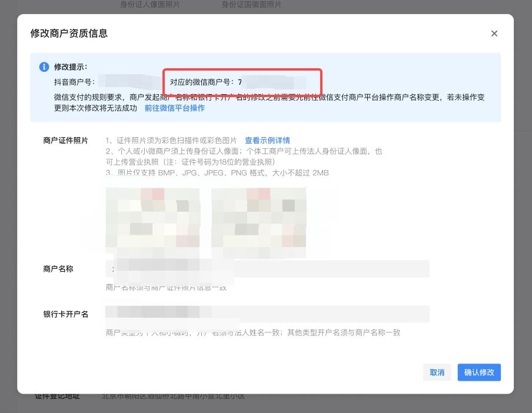This screenshot has height=413, width=532.
Task: Click the 修改商户资质信息 dialog title
Action: tap(69, 33)
